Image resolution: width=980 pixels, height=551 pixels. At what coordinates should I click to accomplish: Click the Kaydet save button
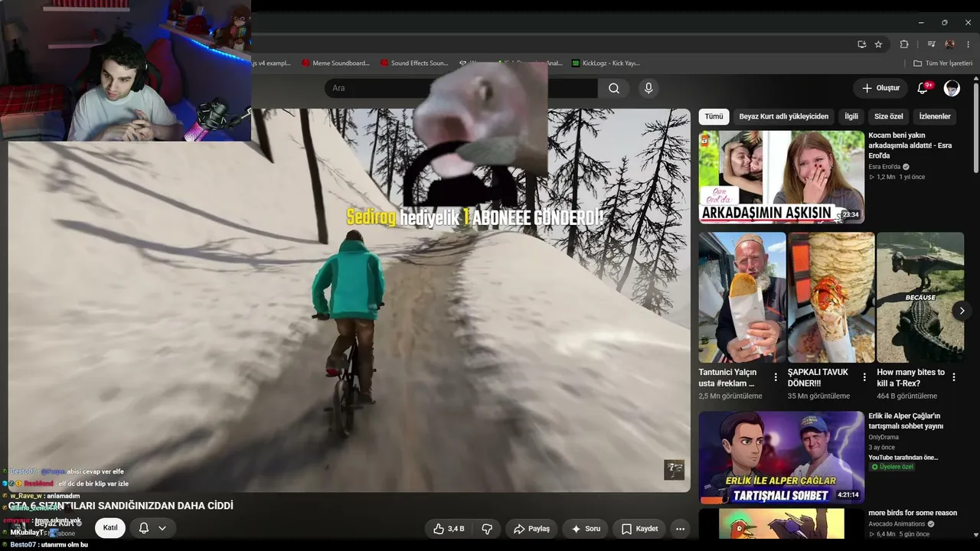coord(640,529)
